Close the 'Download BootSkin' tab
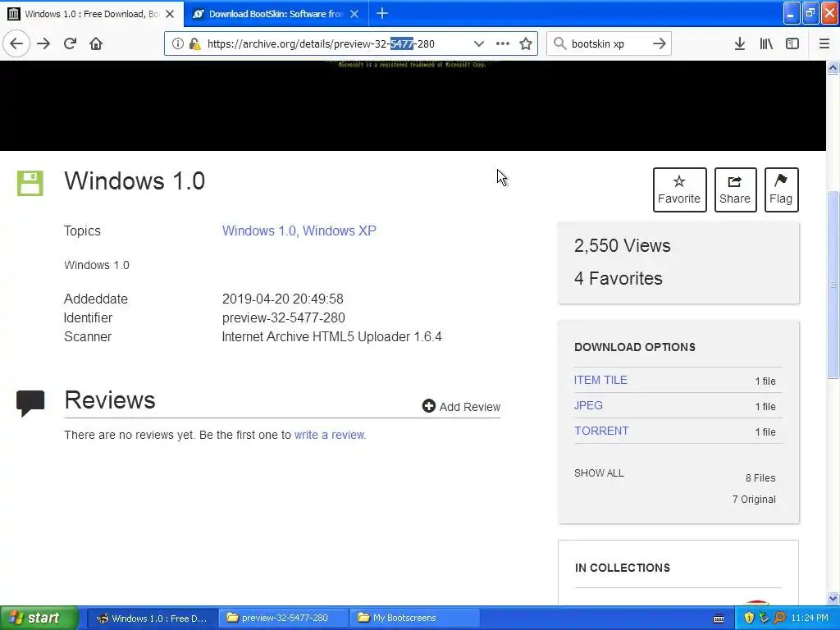The height and width of the screenshot is (630, 840). pyautogui.click(x=354, y=14)
